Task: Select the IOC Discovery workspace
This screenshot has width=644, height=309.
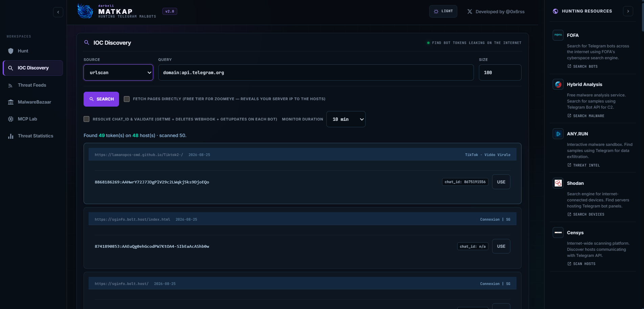Action: click(33, 68)
